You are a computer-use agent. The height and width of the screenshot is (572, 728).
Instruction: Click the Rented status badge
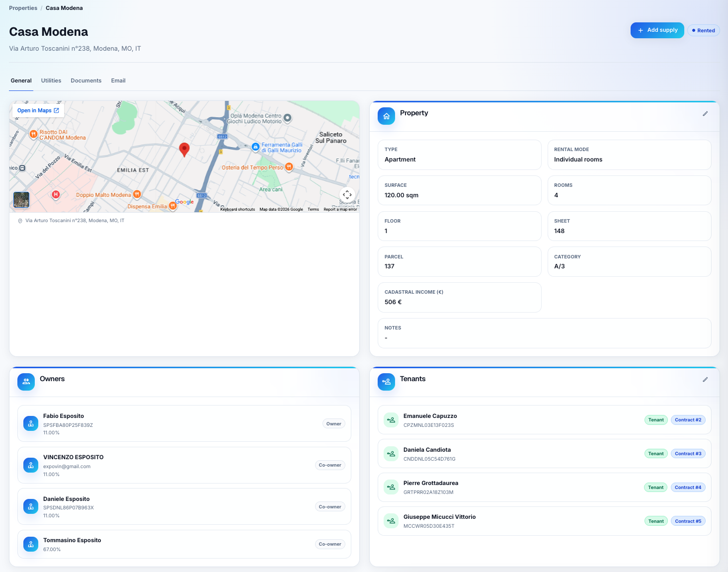[704, 30]
